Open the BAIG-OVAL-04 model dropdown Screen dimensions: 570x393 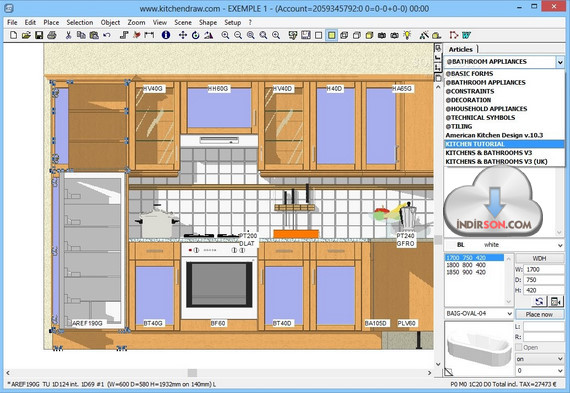(x=509, y=313)
